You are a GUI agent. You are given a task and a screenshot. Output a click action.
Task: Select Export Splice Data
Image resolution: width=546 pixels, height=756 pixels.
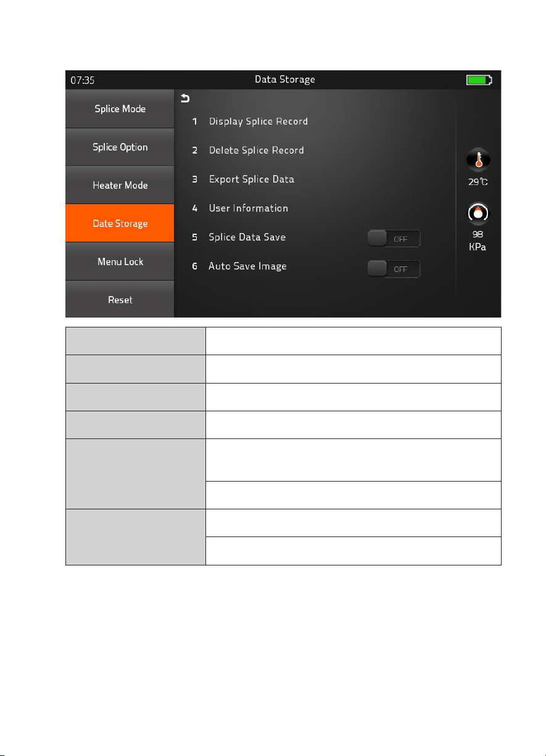[x=251, y=179]
